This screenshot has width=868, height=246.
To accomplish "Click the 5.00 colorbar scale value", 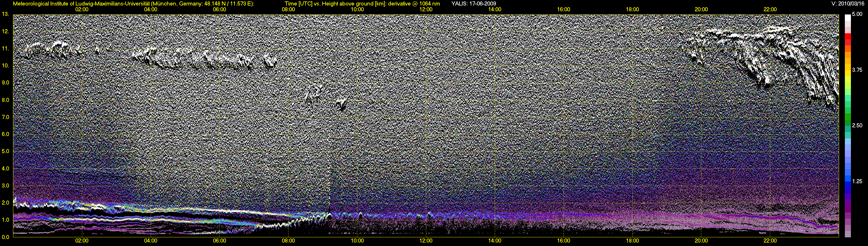I will pos(858,14).
